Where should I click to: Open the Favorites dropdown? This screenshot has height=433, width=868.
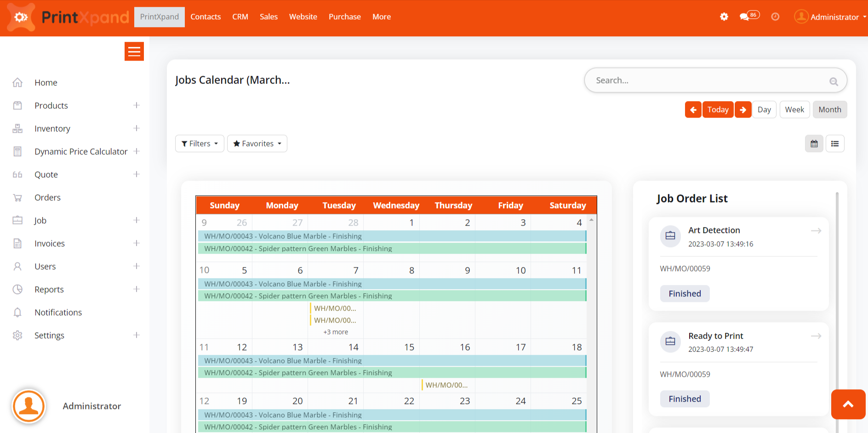pyautogui.click(x=257, y=144)
